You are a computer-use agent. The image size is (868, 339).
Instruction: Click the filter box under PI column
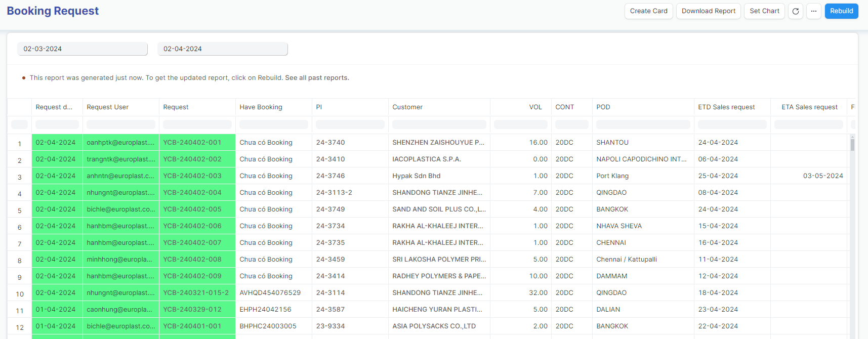[350, 124]
